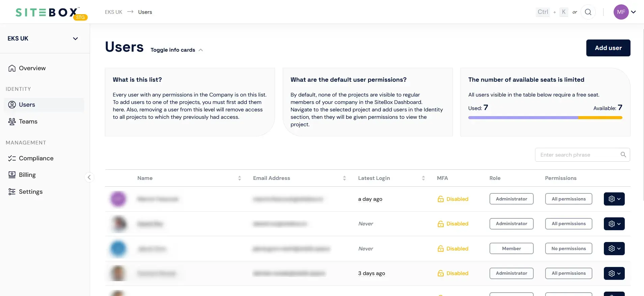Click the MFA column header
This screenshot has height=296, width=644.
click(x=442, y=178)
